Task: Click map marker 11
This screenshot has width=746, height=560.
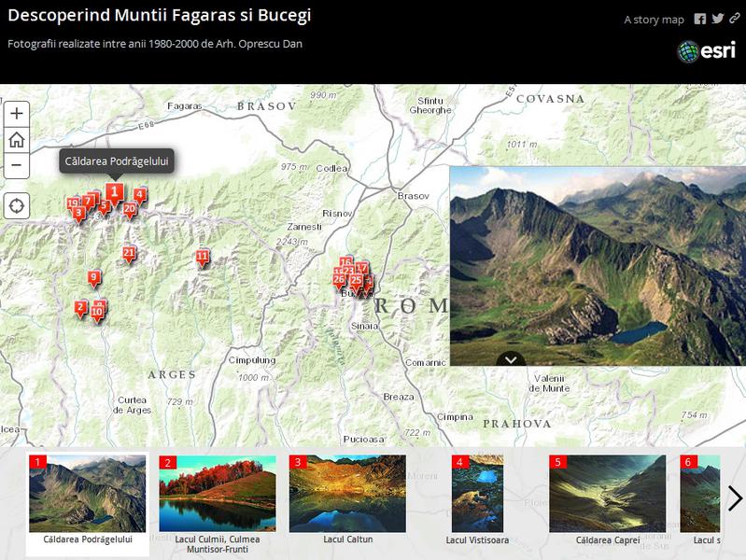Action: click(203, 258)
